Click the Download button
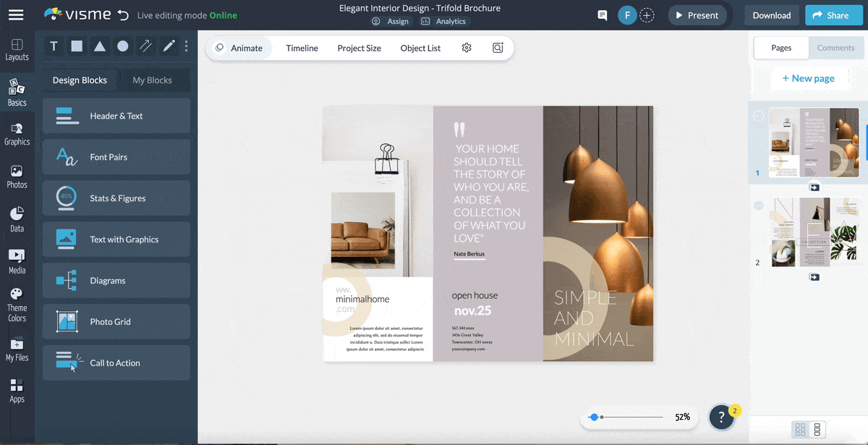The width and height of the screenshot is (868, 445). click(771, 15)
